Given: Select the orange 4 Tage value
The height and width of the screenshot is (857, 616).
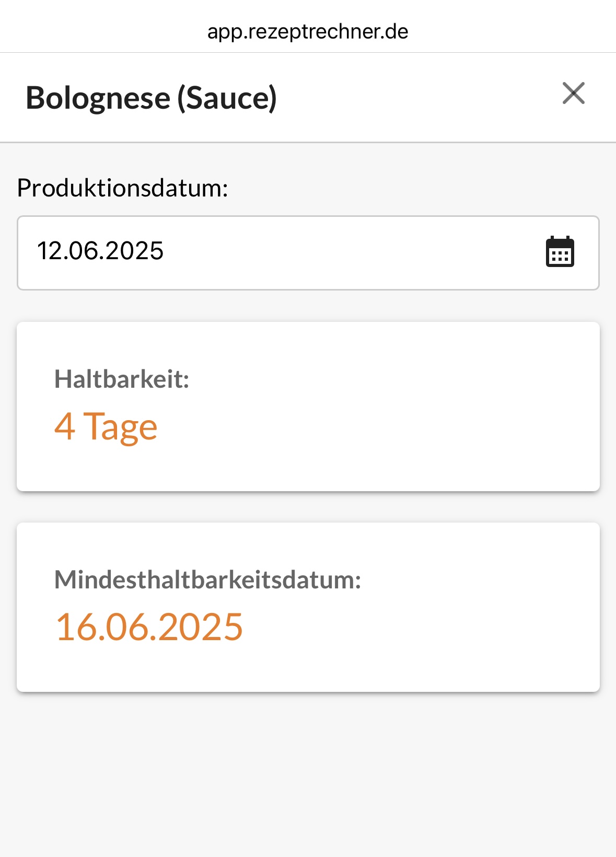Looking at the screenshot, I should 106,427.
